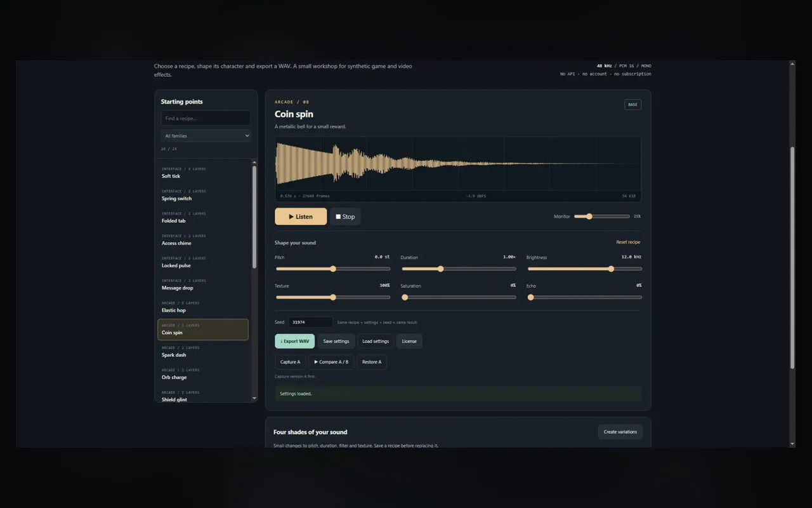This screenshot has width=812, height=508.
Task: Open the All families dropdown
Action: 206,136
